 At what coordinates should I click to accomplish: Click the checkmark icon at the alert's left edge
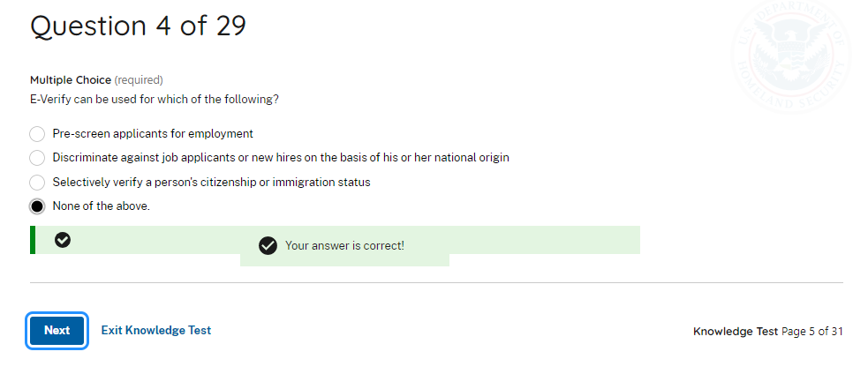pyautogui.click(x=63, y=239)
